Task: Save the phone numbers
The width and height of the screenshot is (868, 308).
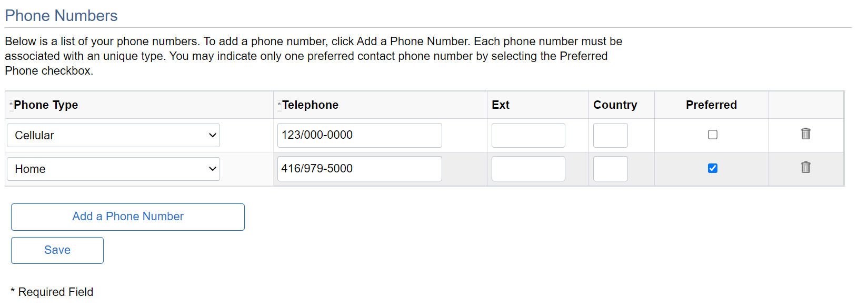Action: [57, 250]
